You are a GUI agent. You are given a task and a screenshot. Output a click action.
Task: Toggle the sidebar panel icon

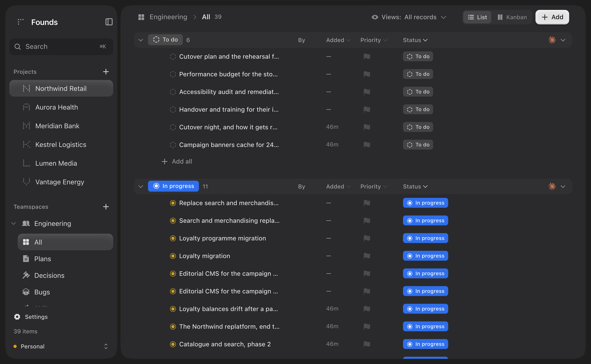(x=109, y=22)
